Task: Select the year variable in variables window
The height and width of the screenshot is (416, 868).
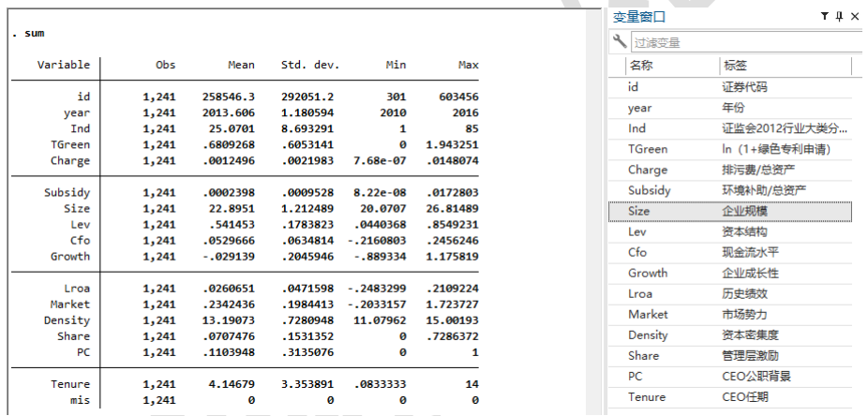Action: pos(730,108)
